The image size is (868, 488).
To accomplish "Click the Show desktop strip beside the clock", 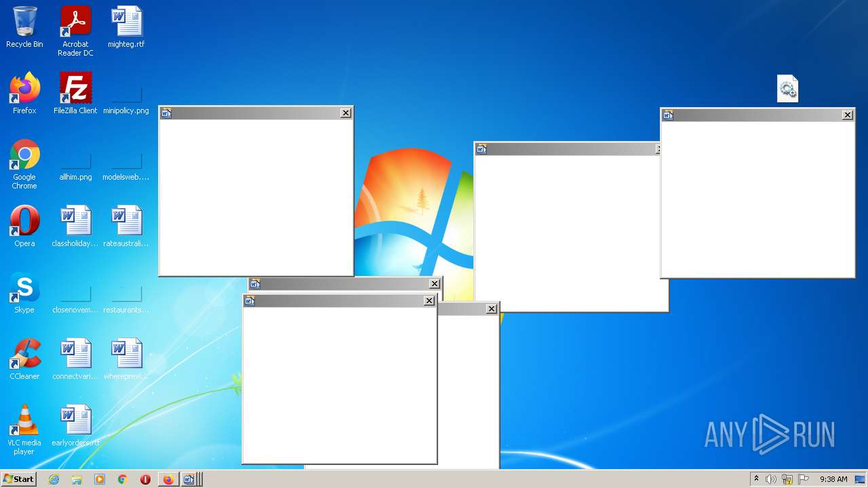I will click(861, 479).
